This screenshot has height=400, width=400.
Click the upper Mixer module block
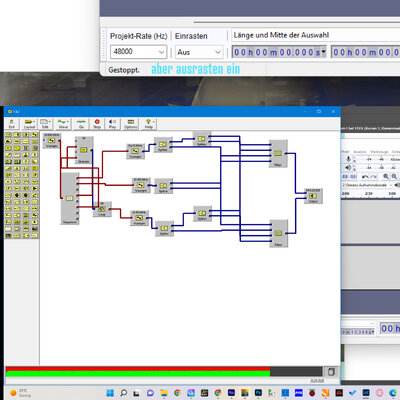[x=278, y=154]
